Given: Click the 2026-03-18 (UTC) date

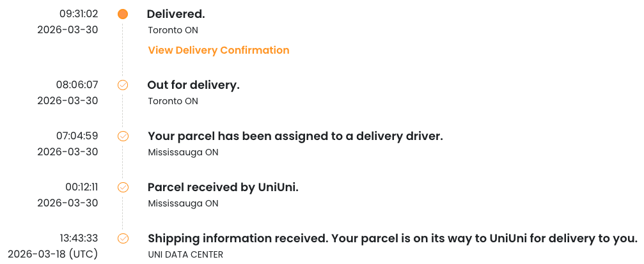Looking at the screenshot, I should click(x=53, y=254).
